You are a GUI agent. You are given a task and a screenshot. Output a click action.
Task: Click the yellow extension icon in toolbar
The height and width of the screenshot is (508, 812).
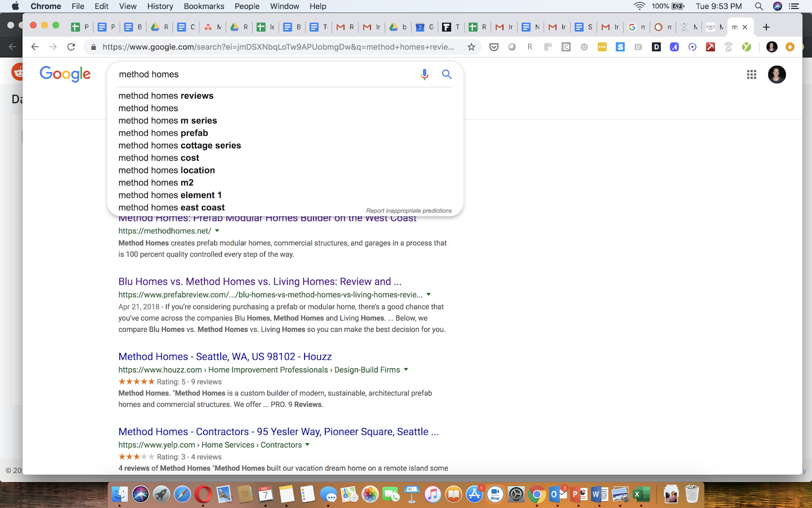pos(602,47)
